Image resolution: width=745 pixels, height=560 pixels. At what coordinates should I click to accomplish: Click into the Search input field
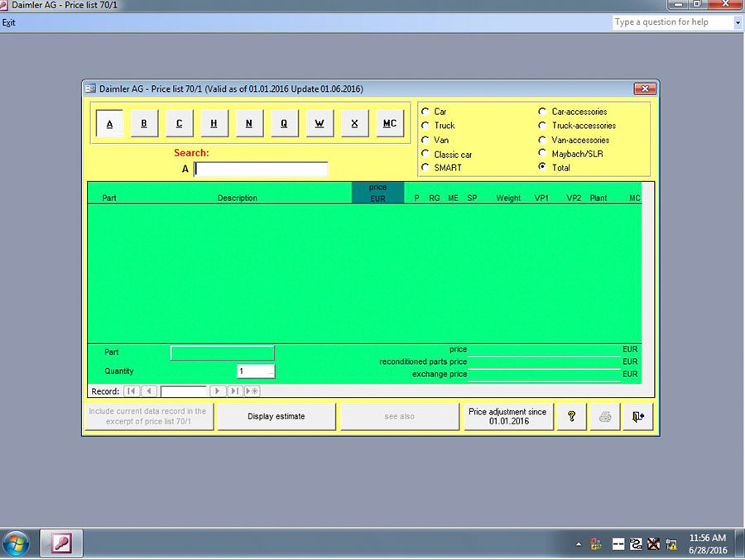[261, 169]
